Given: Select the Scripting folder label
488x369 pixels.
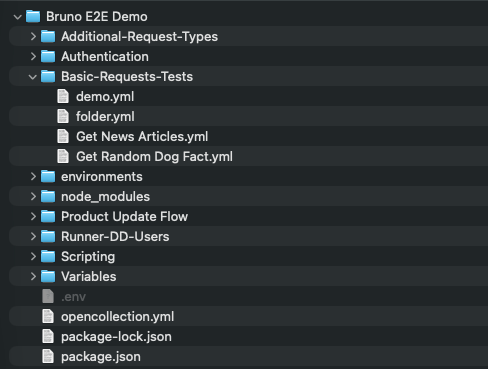Looking at the screenshot, I should click(x=88, y=257).
